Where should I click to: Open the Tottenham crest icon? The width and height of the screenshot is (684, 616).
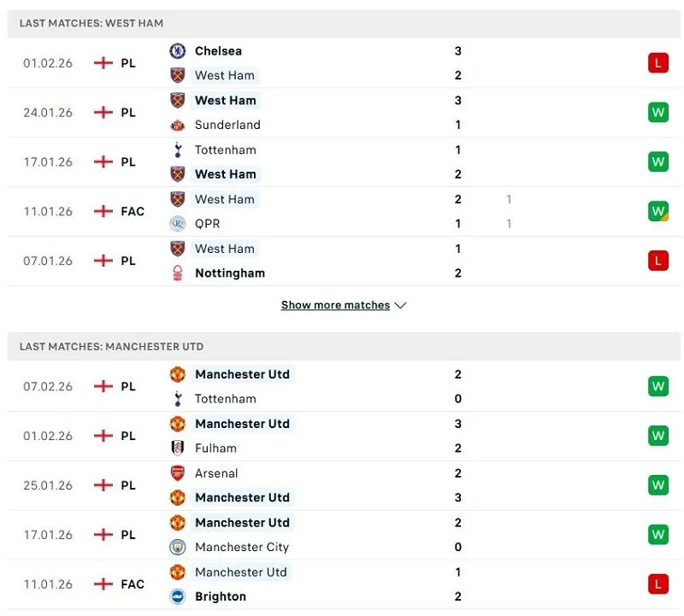(x=177, y=150)
